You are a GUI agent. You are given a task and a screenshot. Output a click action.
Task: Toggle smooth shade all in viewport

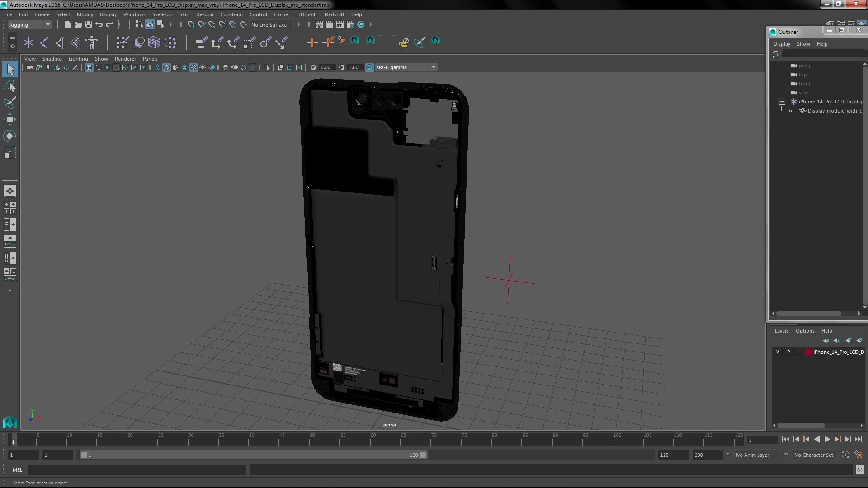(166, 67)
